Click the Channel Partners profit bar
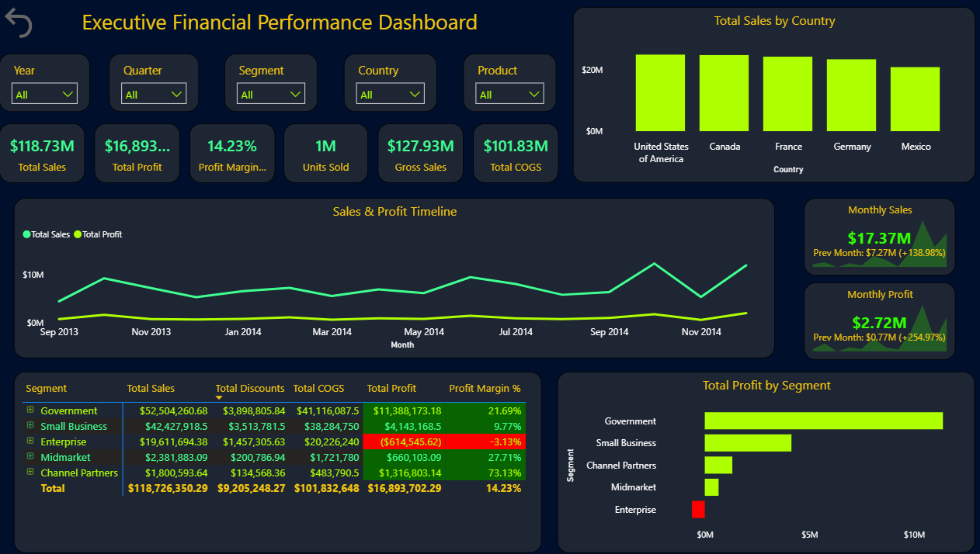The height and width of the screenshot is (554, 980). (x=718, y=465)
